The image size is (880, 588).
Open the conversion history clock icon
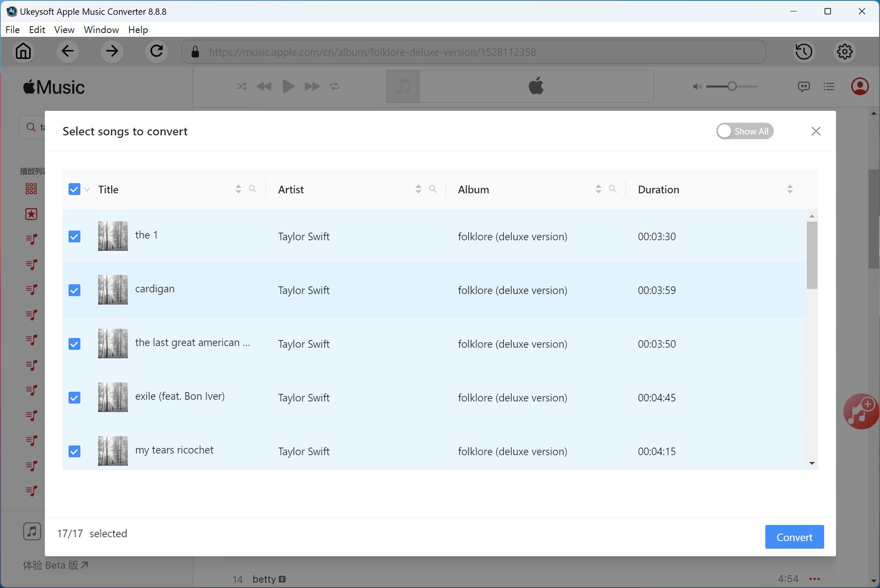(x=804, y=52)
